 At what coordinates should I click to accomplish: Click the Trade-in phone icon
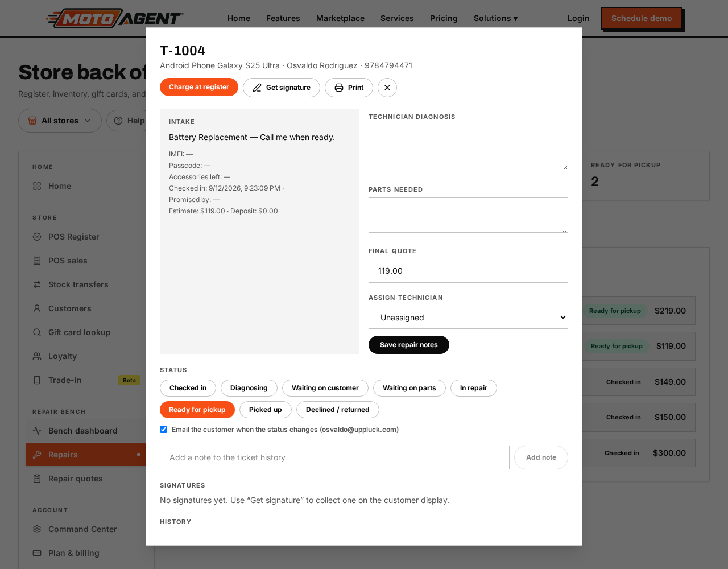(x=37, y=380)
